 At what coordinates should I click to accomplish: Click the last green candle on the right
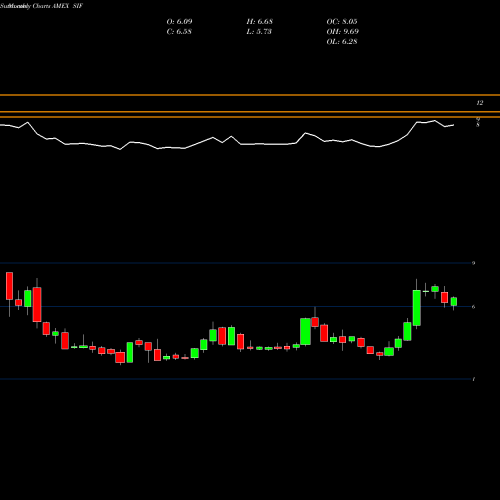point(454,302)
